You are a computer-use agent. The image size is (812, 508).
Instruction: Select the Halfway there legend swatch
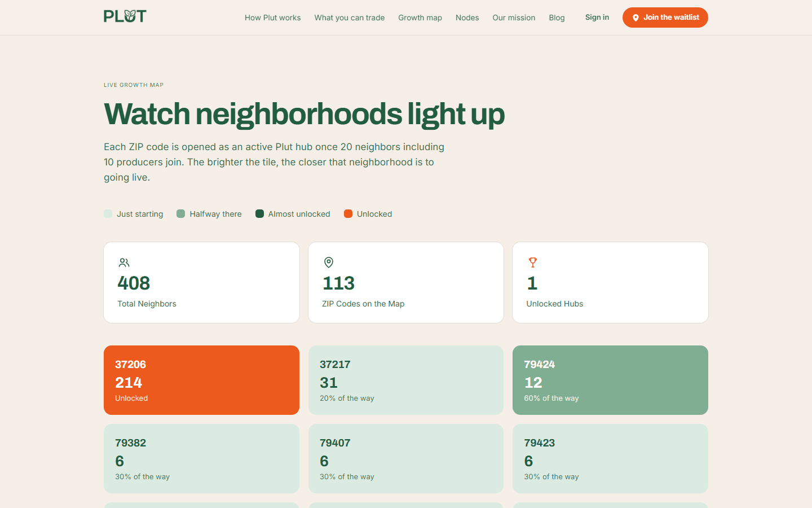[181, 213]
